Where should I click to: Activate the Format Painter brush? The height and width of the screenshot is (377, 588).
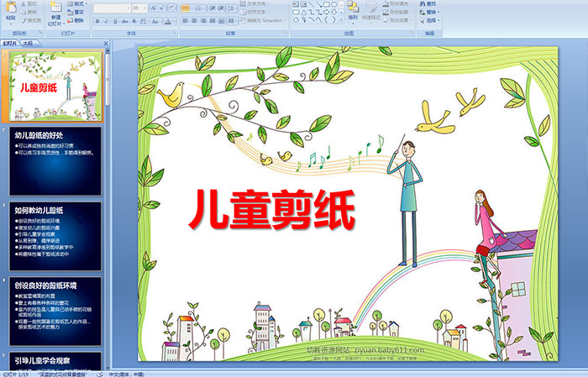[x=24, y=20]
